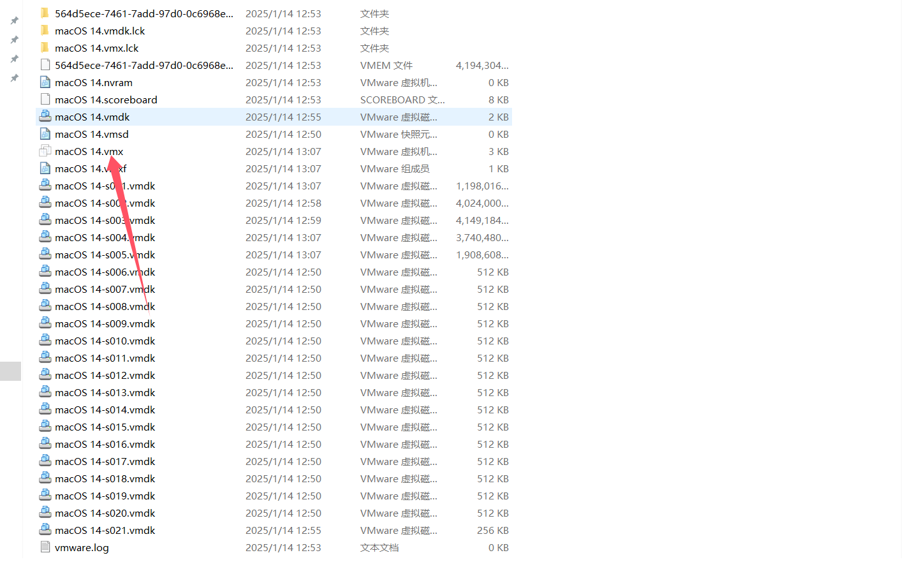This screenshot has height=576, width=924.
Task: Click the macOS 14-s006.vmdk disk icon
Action: coord(45,271)
